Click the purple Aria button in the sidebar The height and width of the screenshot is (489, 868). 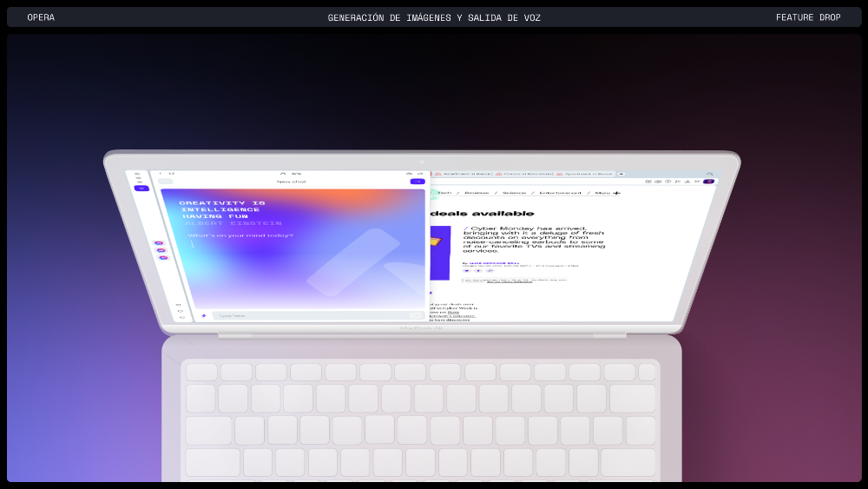(x=141, y=188)
